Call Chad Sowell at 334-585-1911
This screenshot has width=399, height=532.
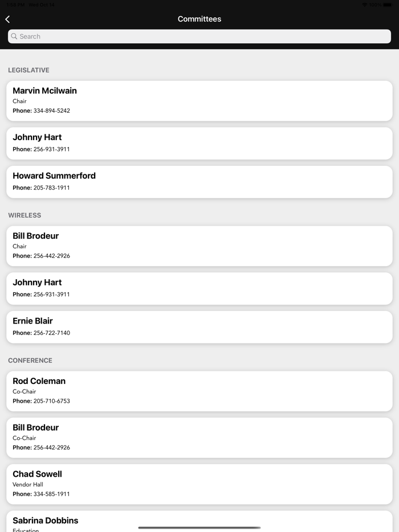pyautogui.click(x=51, y=494)
